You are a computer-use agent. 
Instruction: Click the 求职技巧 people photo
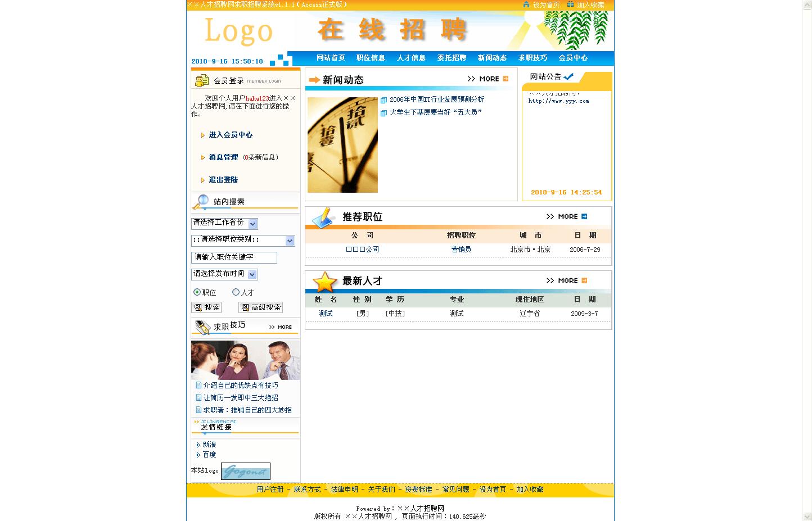click(245, 360)
